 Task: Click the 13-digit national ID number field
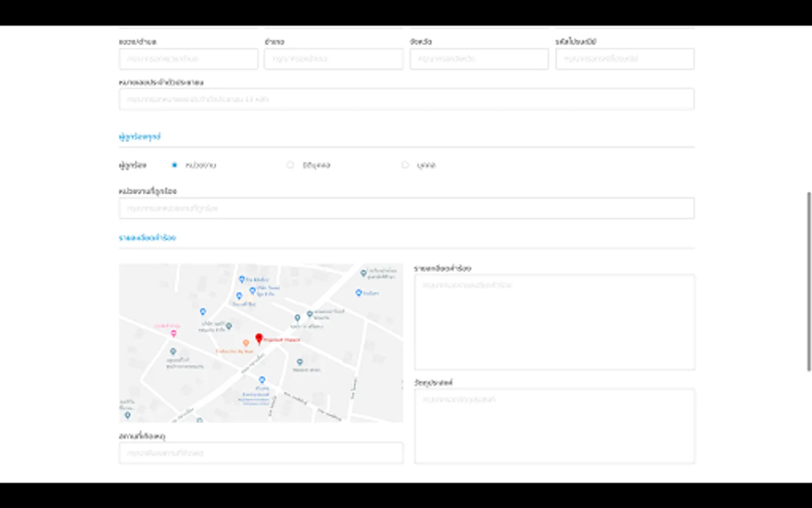pos(407,99)
